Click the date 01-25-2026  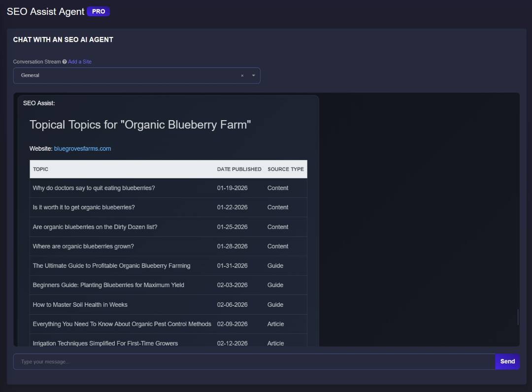point(233,227)
